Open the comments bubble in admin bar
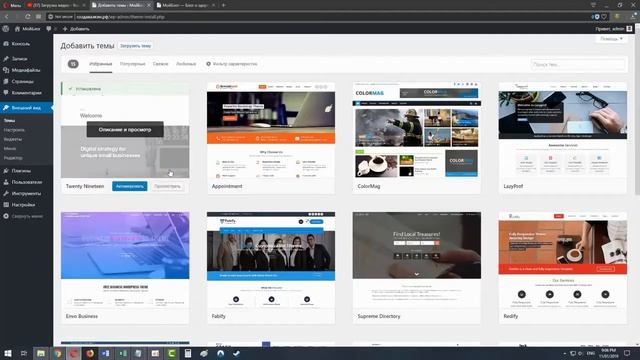The image size is (640, 360). tap(49, 29)
